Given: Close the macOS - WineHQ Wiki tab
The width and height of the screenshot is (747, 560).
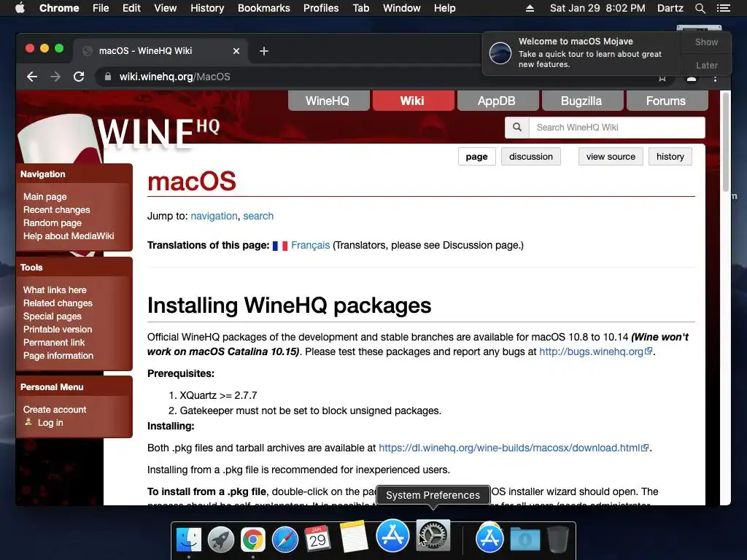Looking at the screenshot, I should [236, 51].
